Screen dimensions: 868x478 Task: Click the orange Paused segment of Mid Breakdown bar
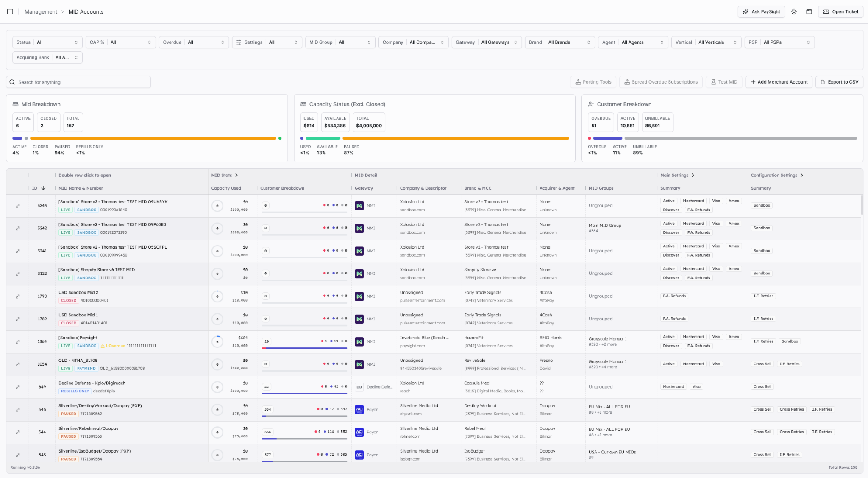point(153,138)
